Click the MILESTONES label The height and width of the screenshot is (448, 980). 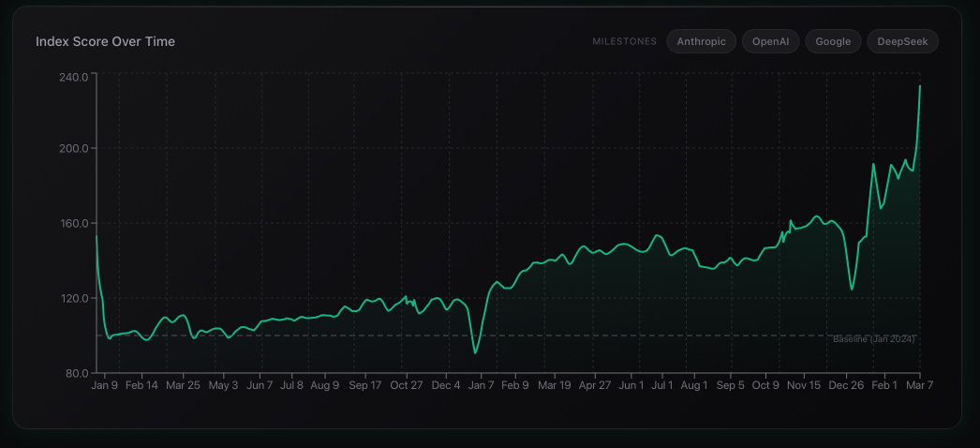625,42
